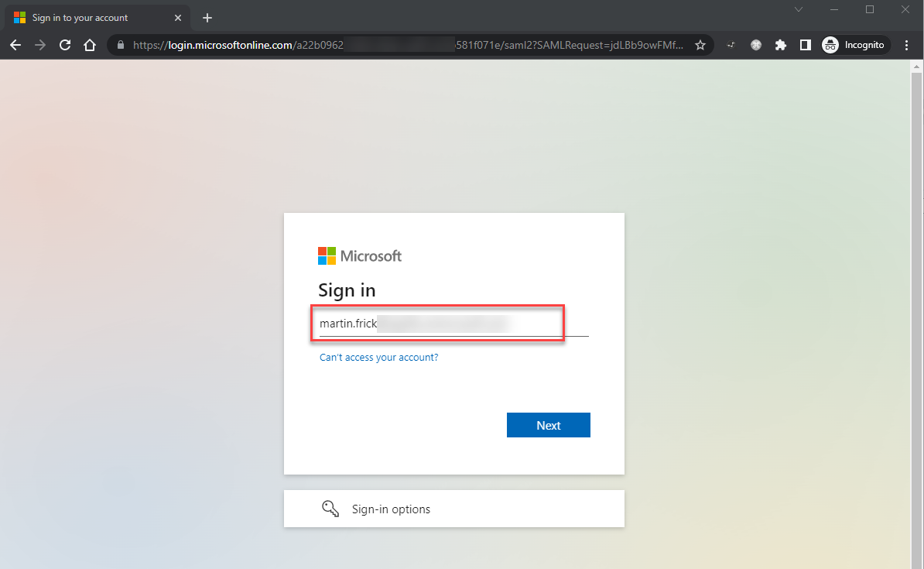924x569 pixels.
Task: View site info via the padlock icon
Action: [121, 45]
